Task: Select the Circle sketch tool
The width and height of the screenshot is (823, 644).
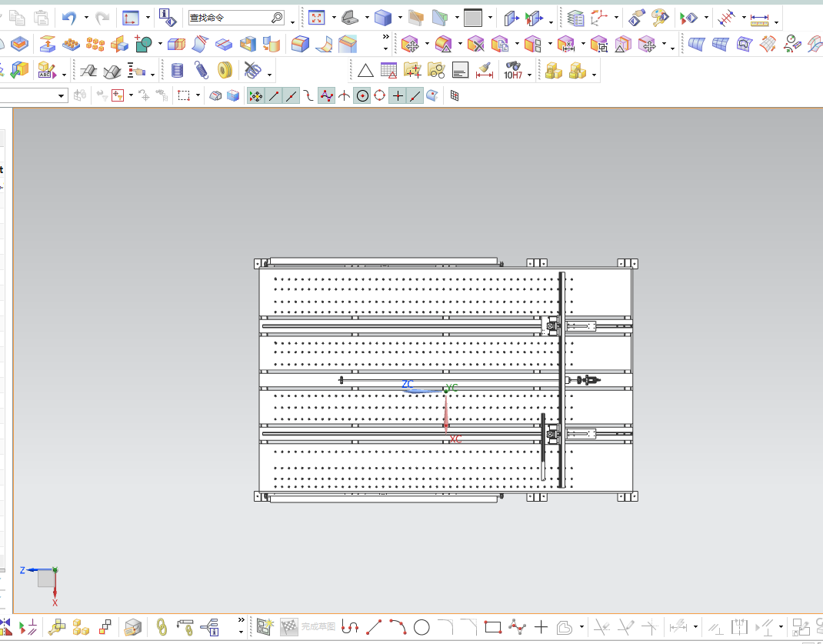Action: [x=421, y=626]
